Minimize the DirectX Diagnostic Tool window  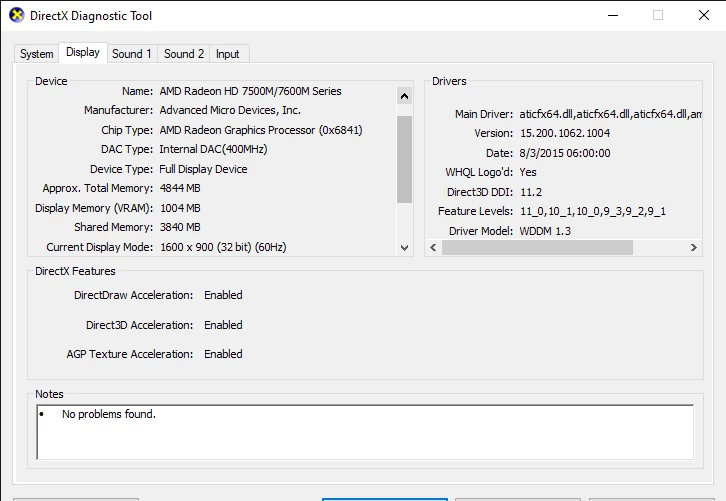coord(613,15)
